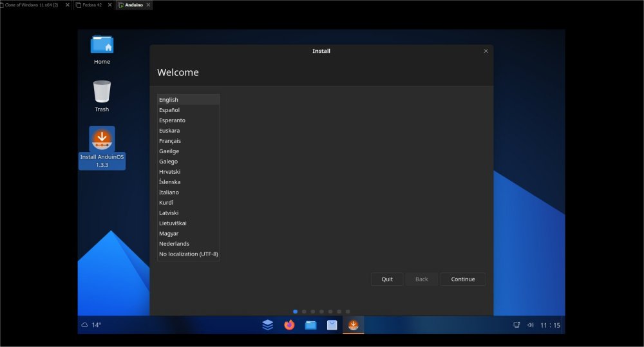Click the Quit button

click(387, 279)
